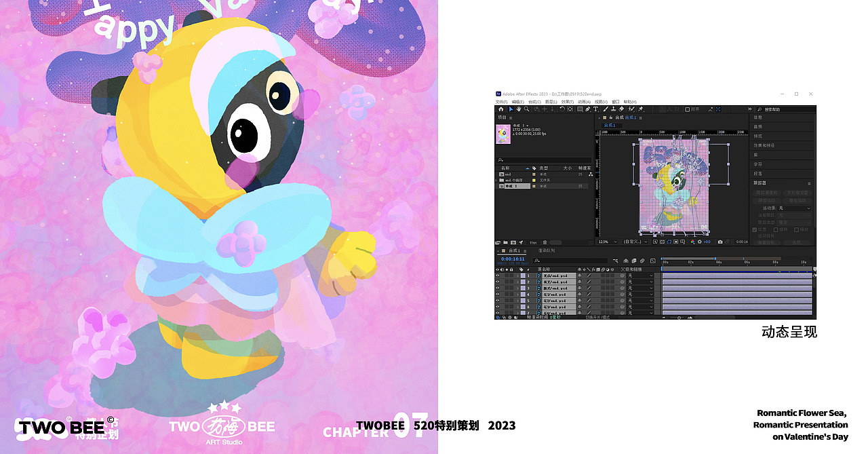Select the Rotation tool

[562, 109]
